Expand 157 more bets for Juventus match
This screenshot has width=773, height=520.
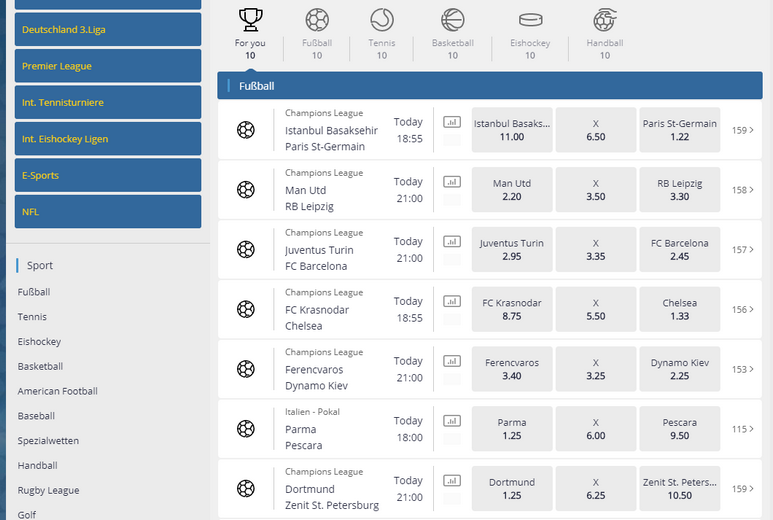(x=742, y=249)
